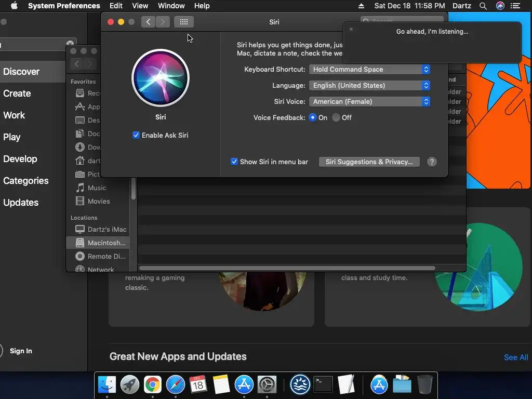Open Spotlight search in menu bar
532x399 pixels.
click(x=483, y=6)
